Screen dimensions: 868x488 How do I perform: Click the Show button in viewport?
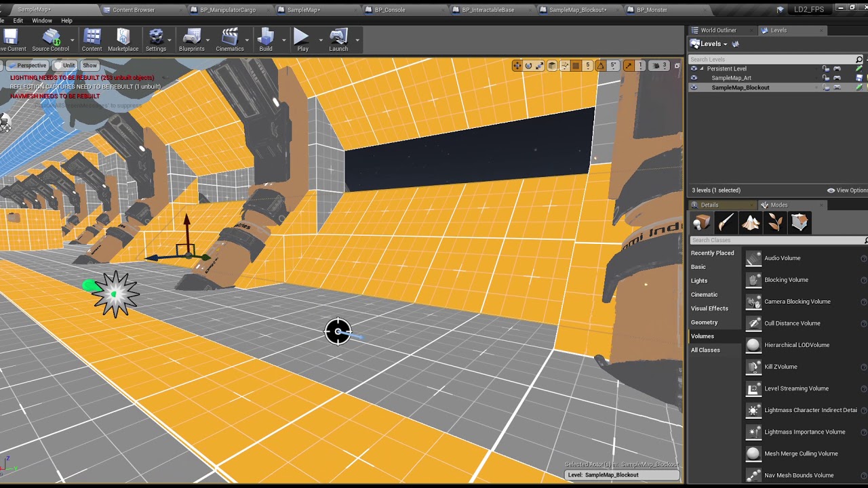coord(90,66)
